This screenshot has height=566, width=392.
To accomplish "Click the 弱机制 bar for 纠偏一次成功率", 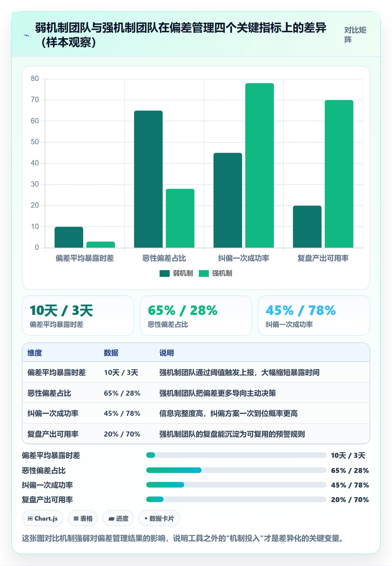I will (228, 200).
